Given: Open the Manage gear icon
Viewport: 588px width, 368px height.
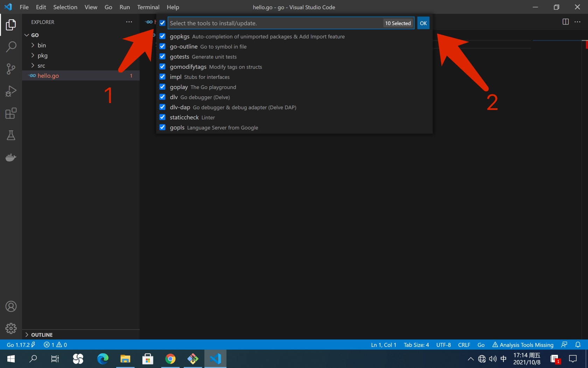Looking at the screenshot, I should coord(11,328).
